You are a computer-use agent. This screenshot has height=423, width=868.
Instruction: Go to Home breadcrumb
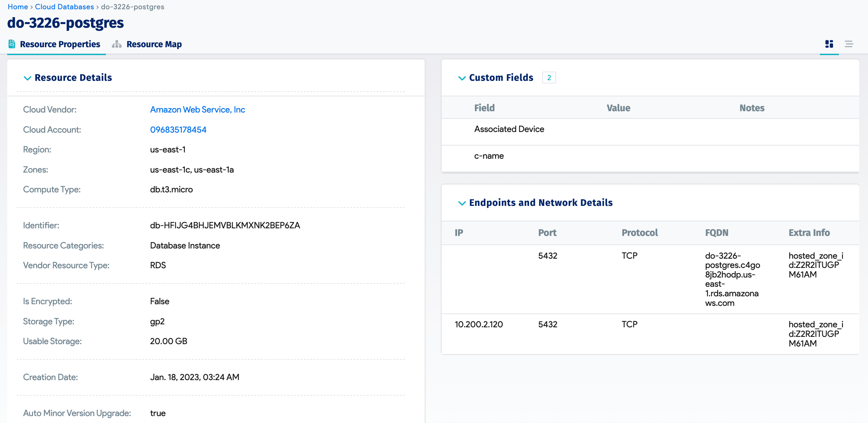pyautogui.click(x=17, y=7)
